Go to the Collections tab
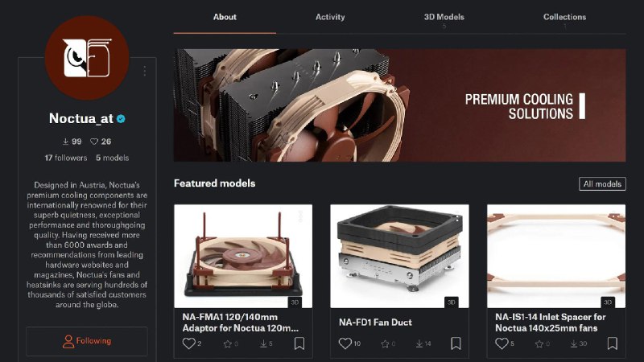This screenshot has width=644, height=362. [x=565, y=17]
